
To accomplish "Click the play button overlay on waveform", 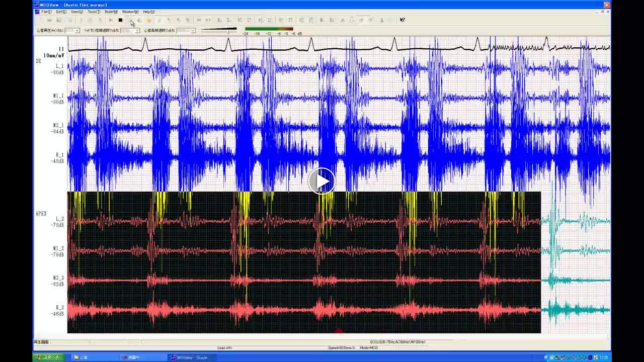I will (x=321, y=180).
